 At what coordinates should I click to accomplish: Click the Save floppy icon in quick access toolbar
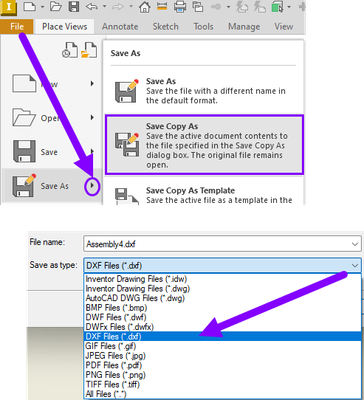coord(74,6)
